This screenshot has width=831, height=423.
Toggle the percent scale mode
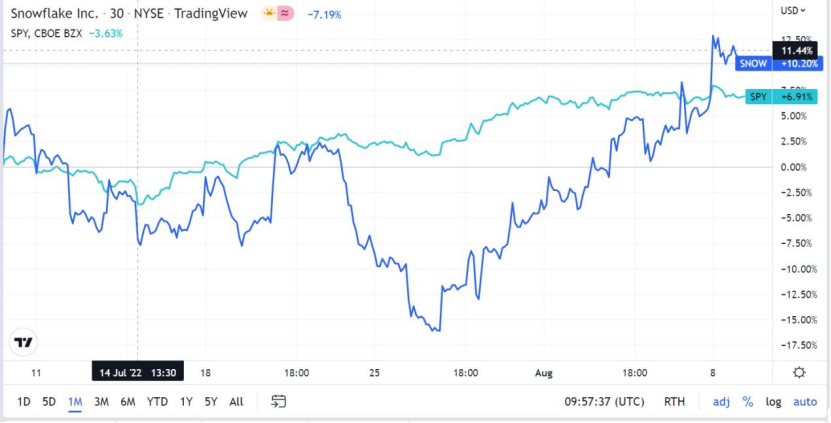click(x=748, y=402)
